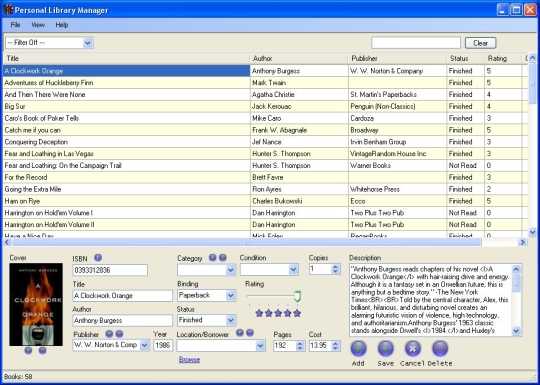Image resolution: width=540 pixels, height=385 pixels.
Task: Click the Cancel round icon
Action: (x=413, y=348)
